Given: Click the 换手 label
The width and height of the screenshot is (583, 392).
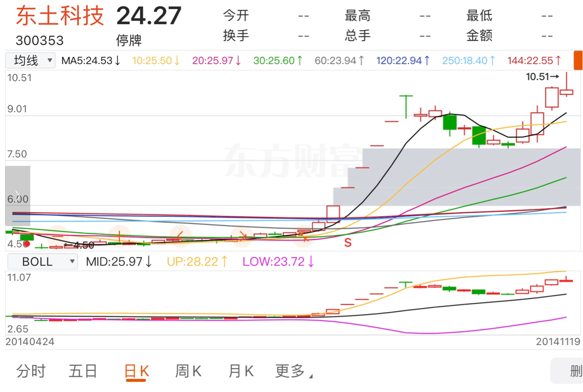Looking at the screenshot, I should pyautogui.click(x=236, y=36).
